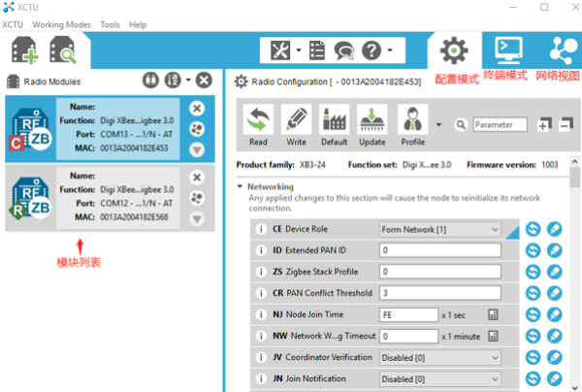Open the feedback speech bubbles icon
The height and width of the screenshot is (392, 582).
(344, 50)
